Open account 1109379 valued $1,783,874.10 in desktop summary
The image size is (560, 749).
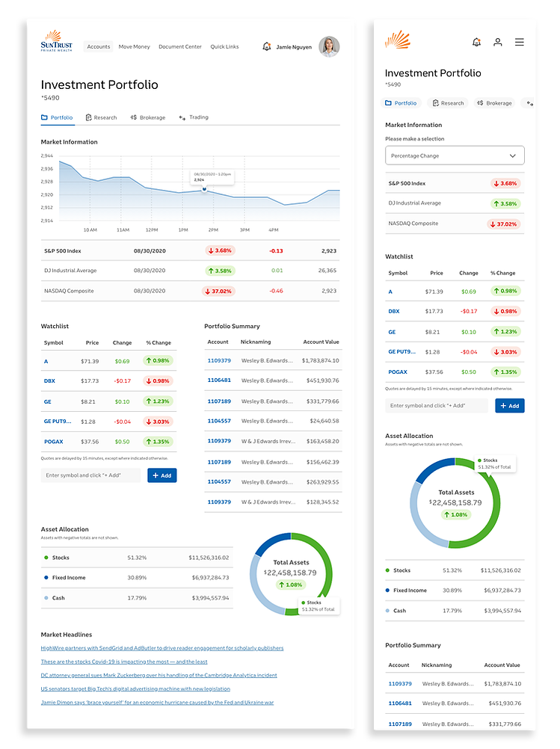(x=219, y=360)
